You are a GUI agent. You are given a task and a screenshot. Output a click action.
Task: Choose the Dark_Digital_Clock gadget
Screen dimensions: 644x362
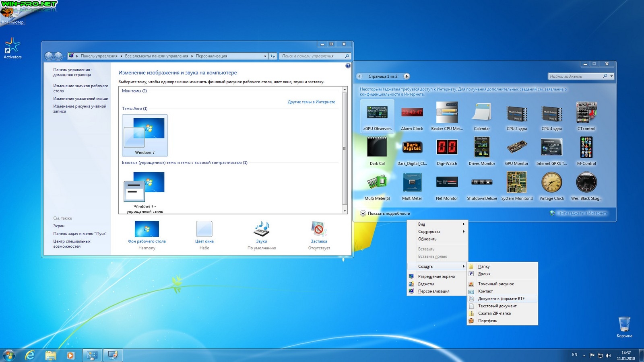click(x=412, y=151)
